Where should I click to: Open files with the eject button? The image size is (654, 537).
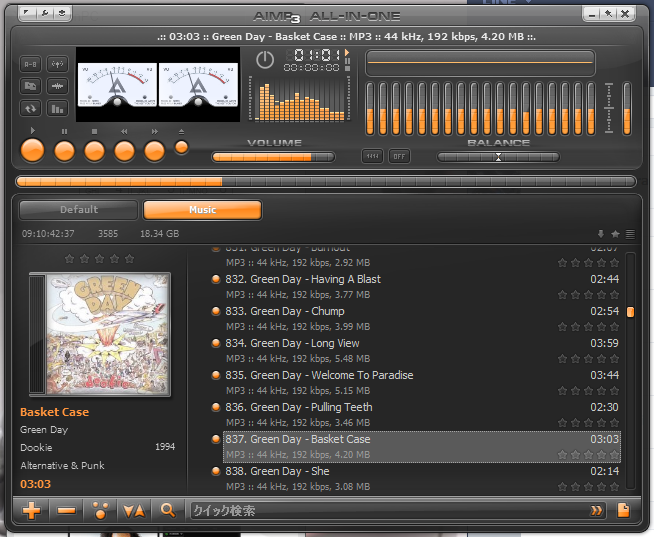181,147
